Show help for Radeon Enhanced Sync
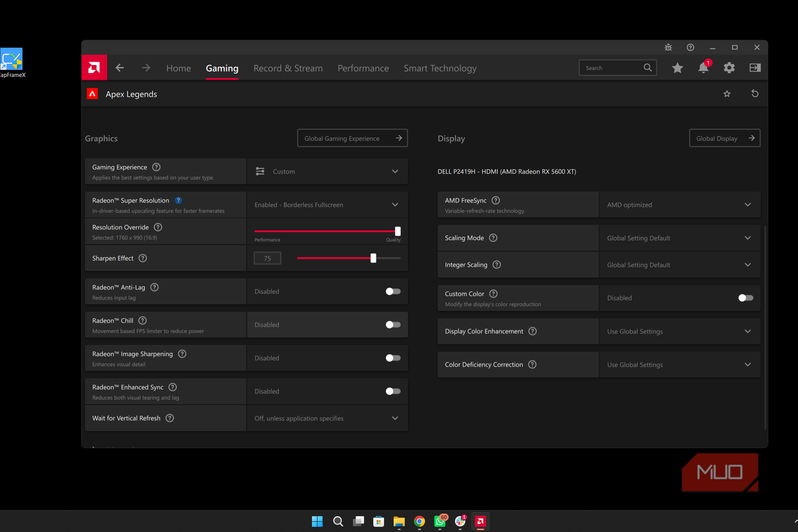Viewport: 798px width, 532px height. 173,387
